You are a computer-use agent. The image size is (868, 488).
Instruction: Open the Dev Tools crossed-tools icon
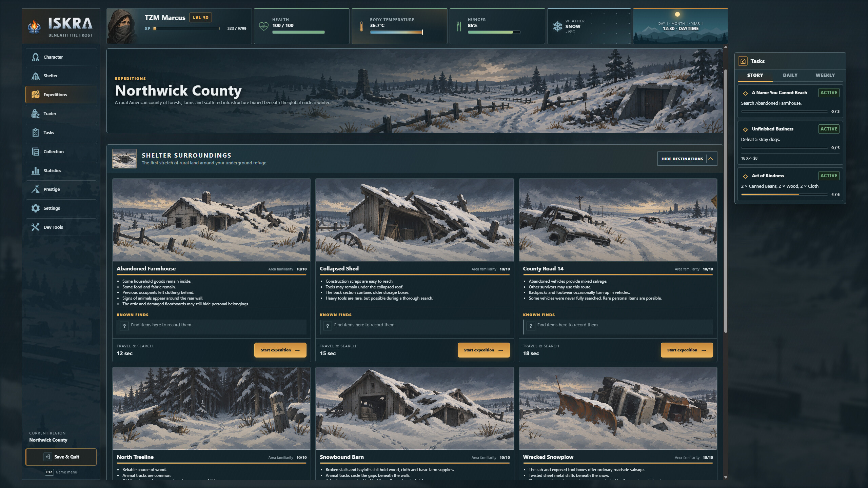tap(35, 227)
